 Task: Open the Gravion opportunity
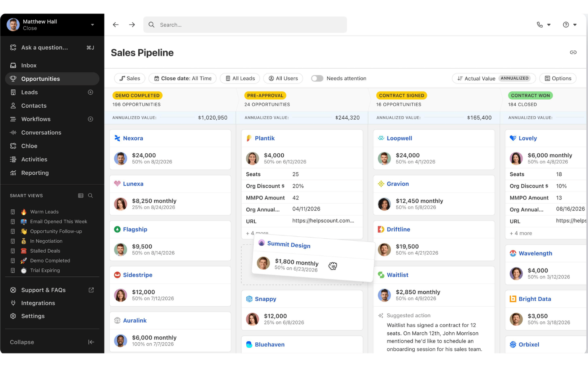tap(398, 184)
